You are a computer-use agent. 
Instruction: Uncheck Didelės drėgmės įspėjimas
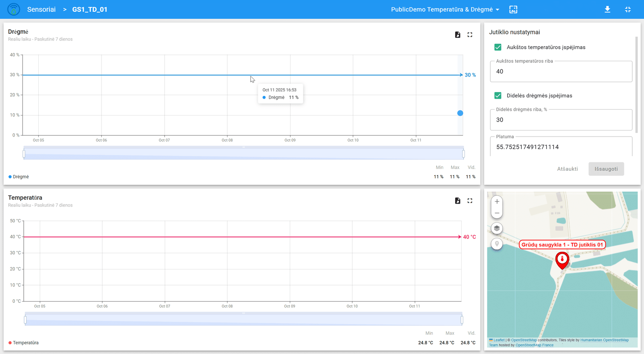coord(498,95)
